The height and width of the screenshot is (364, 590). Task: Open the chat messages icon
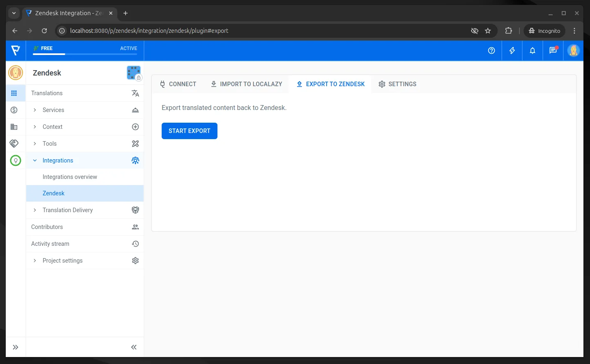pyautogui.click(x=553, y=50)
